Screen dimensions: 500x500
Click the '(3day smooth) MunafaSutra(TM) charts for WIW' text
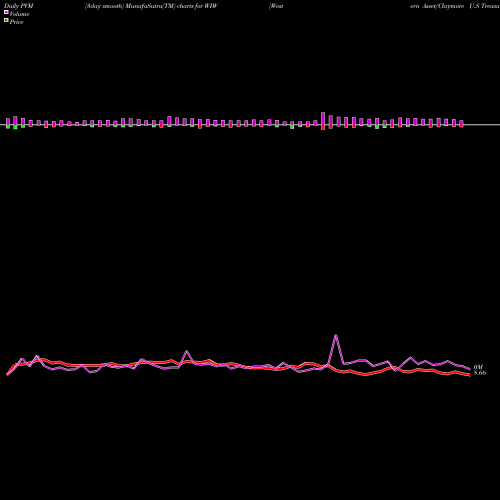[151, 6]
